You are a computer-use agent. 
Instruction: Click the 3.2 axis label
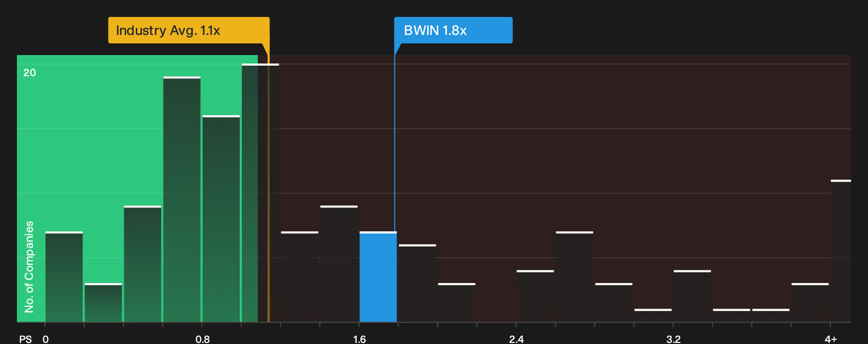click(673, 339)
